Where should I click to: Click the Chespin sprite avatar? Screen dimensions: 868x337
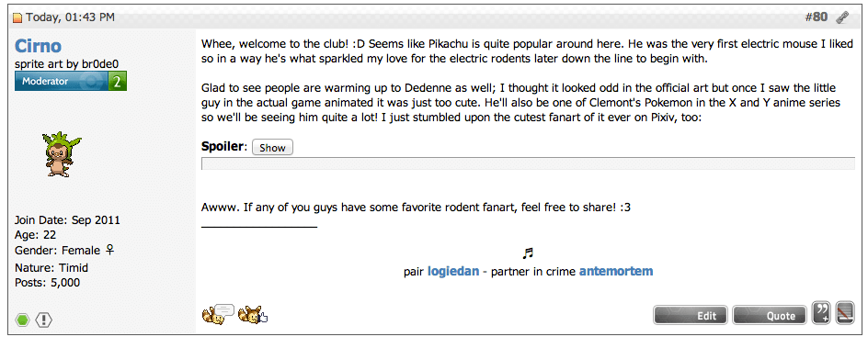(x=61, y=153)
